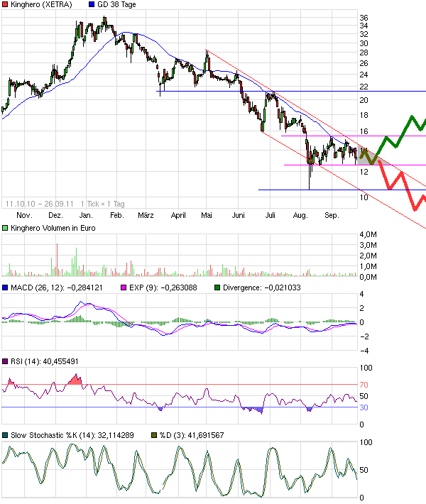The width and height of the screenshot is (426, 504).
Task: Click the '1 Tick = 1 Tag' text
Action: point(102,204)
